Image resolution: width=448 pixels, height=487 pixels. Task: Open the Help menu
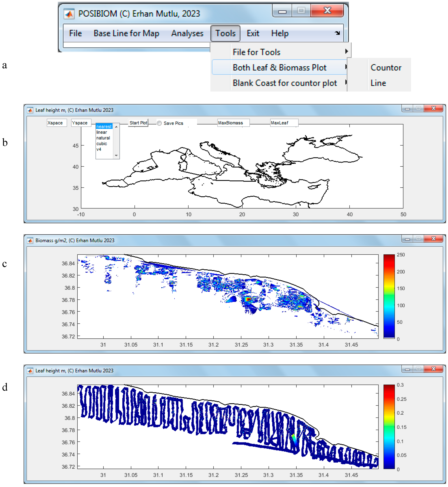280,33
